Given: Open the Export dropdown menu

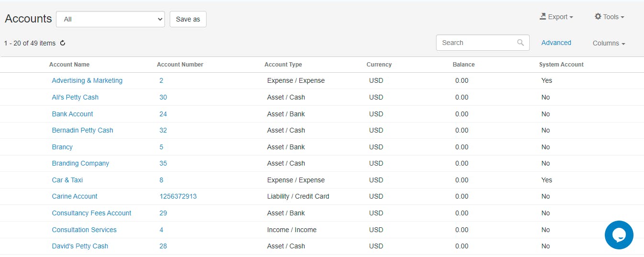Looking at the screenshot, I should [557, 17].
